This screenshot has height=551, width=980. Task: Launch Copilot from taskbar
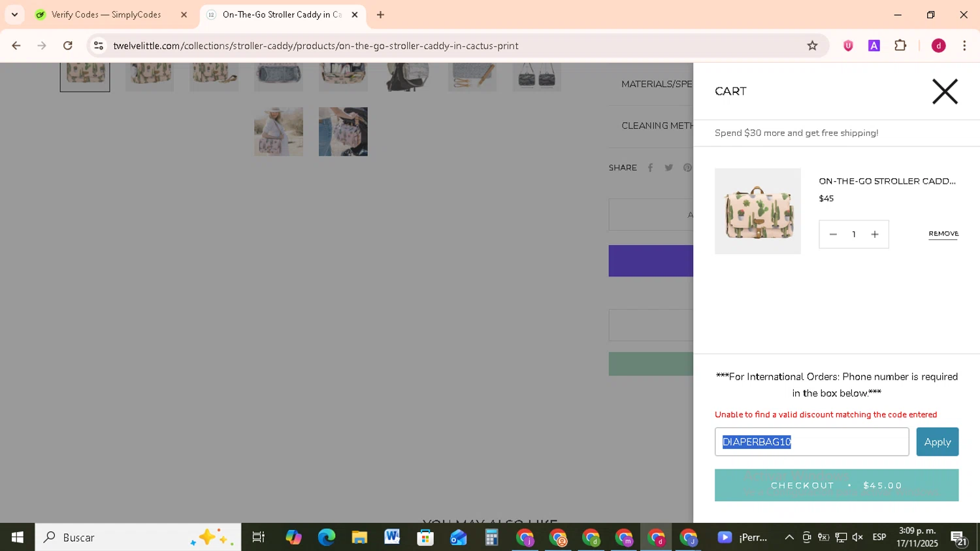(x=293, y=537)
